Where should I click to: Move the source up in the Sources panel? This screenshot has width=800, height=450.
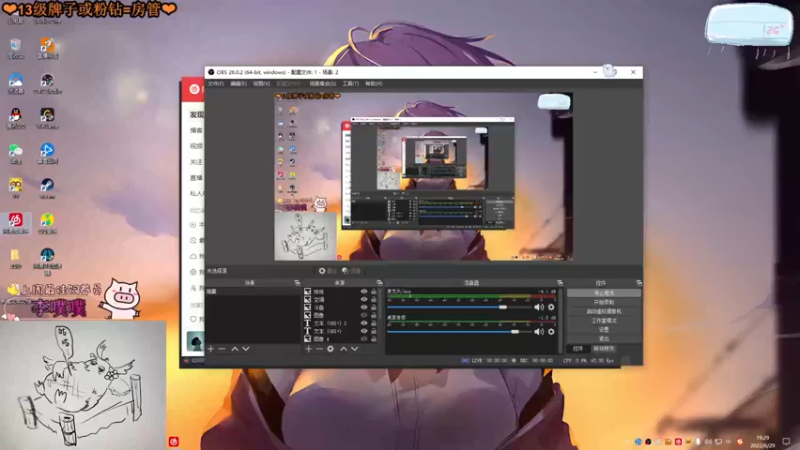pyautogui.click(x=343, y=349)
